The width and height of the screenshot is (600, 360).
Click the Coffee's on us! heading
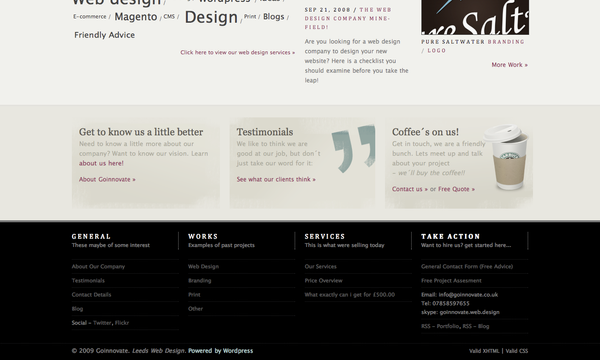click(x=425, y=132)
